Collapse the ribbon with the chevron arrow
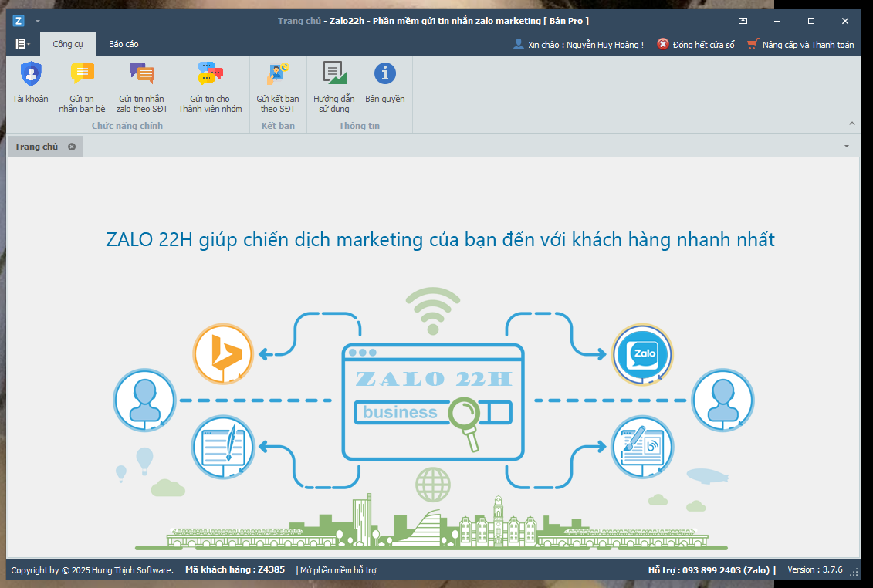The height and width of the screenshot is (588, 873). pyautogui.click(x=852, y=123)
